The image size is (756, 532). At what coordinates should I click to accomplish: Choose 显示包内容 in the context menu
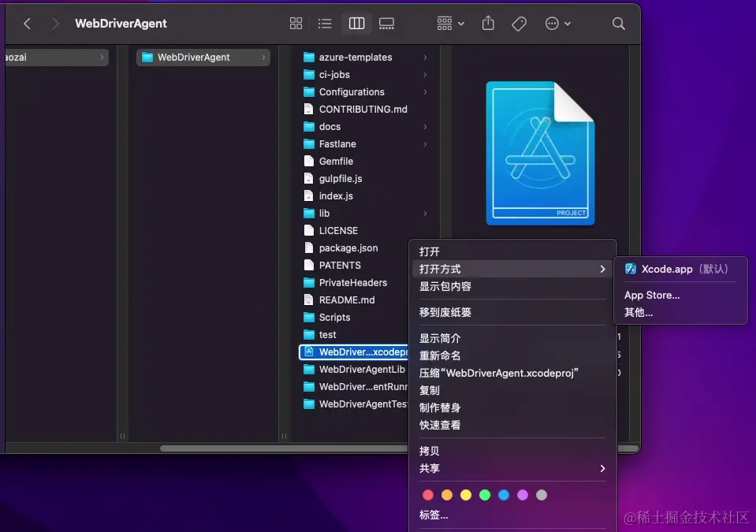pos(512,286)
